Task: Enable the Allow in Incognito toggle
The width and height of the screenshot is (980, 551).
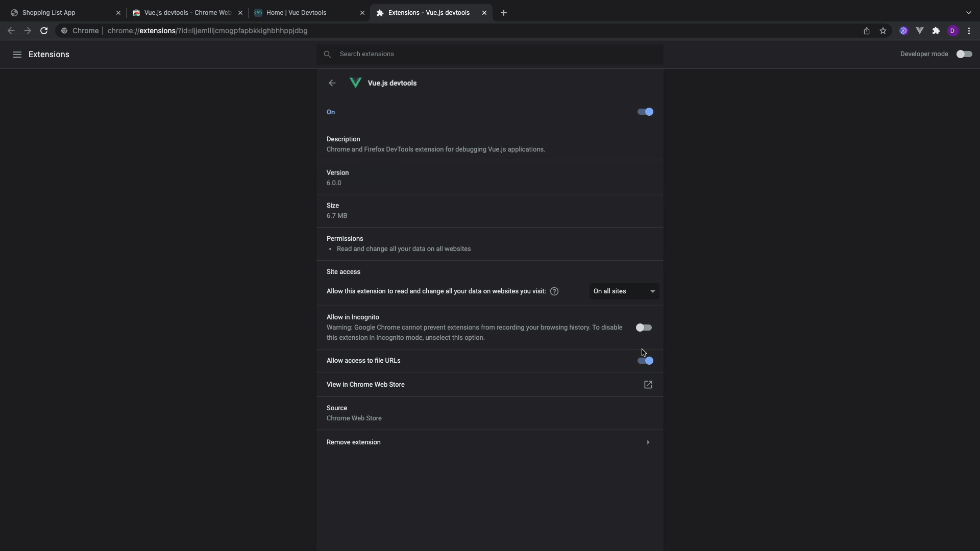Action: [x=644, y=328]
